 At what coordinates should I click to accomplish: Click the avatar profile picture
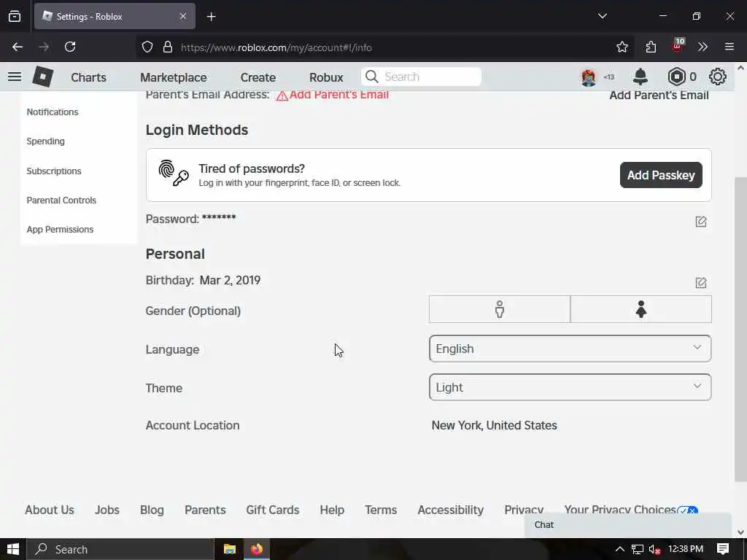click(x=589, y=77)
